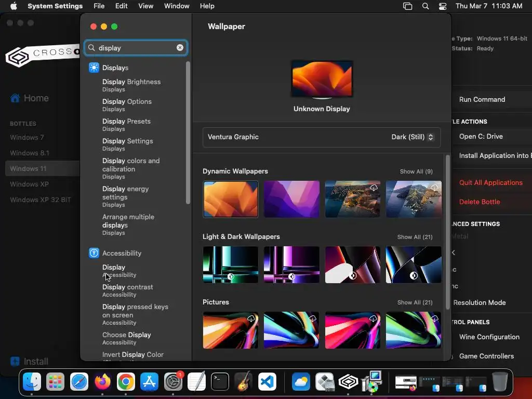
Task: Click the Displays icon in sidebar results
Action: (x=94, y=68)
